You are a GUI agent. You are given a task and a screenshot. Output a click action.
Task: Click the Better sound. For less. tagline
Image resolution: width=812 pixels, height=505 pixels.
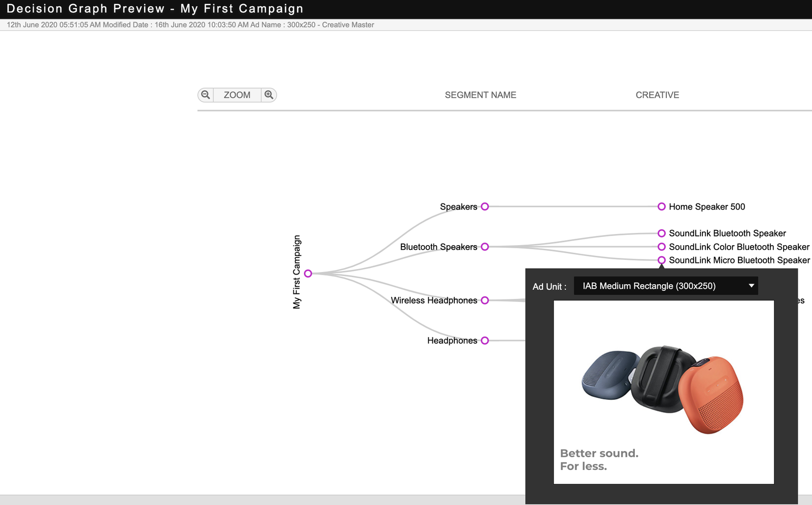[599, 460]
